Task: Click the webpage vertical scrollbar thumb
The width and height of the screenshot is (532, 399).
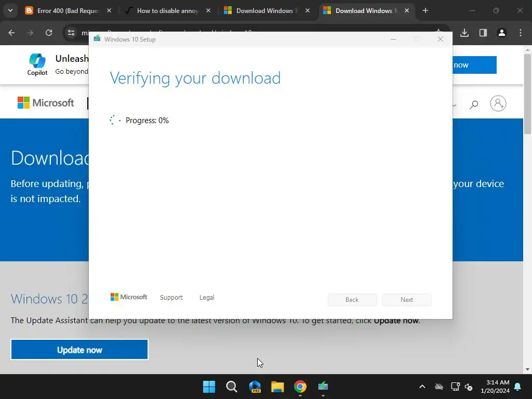Action: (x=527, y=95)
